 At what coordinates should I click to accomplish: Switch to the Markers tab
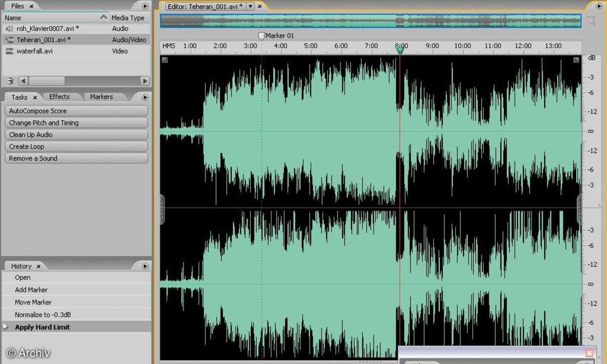(101, 97)
